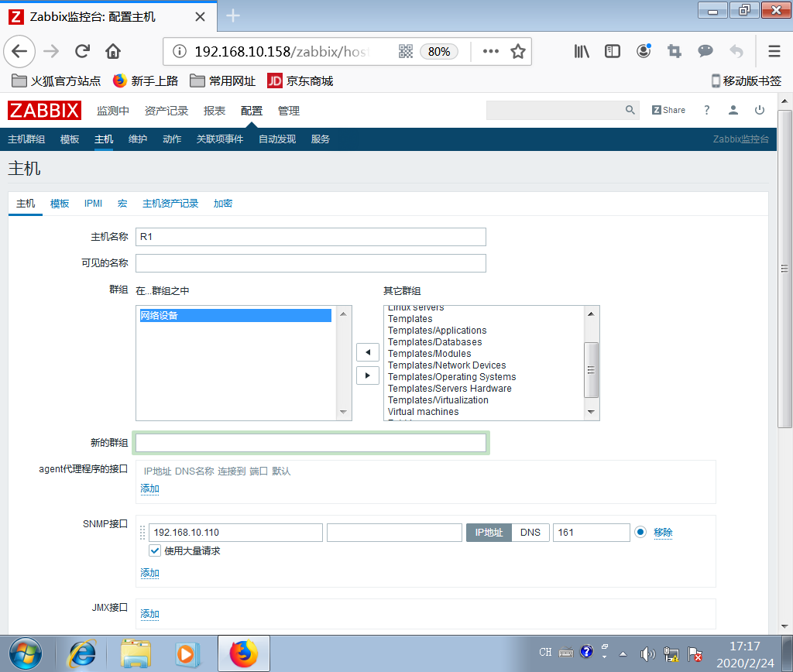Viewport: 793px width, 672px height.
Task: Open the media player taskbar icon
Action: [x=187, y=654]
